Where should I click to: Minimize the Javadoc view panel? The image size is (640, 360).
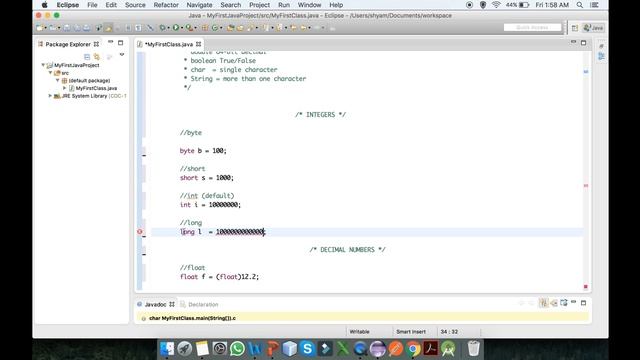pyautogui.click(x=573, y=302)
